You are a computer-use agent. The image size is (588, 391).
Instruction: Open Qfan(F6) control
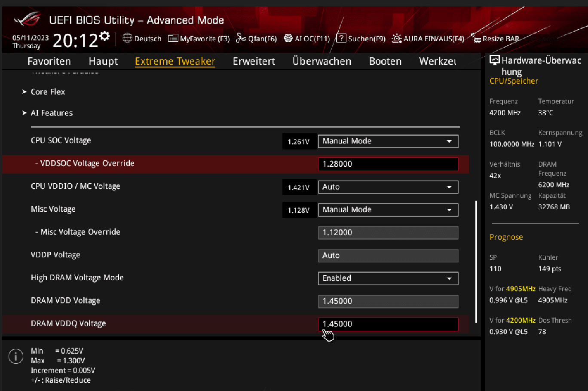pos(257,39)
